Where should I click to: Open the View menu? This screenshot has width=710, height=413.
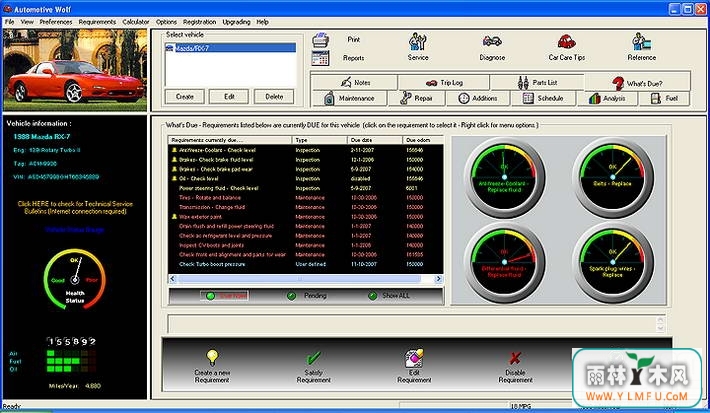[27, 22]
